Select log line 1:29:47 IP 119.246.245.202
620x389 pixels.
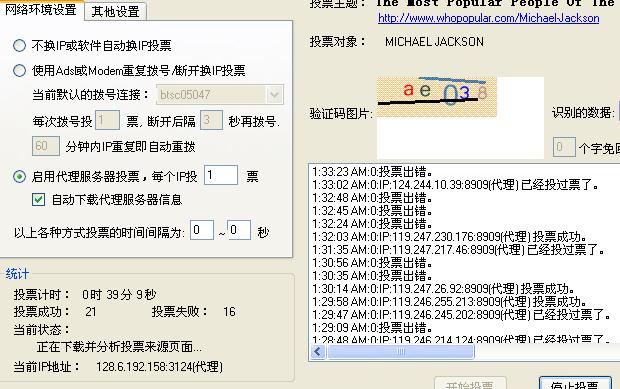(462, 315)
